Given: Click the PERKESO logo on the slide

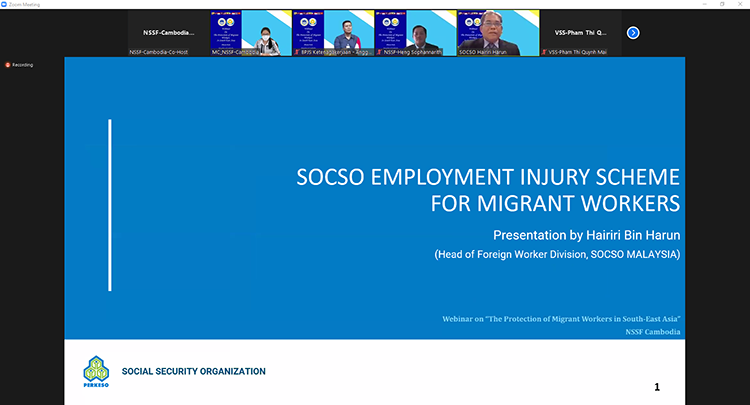Looking at the screenshot, I should pos(96,372).
